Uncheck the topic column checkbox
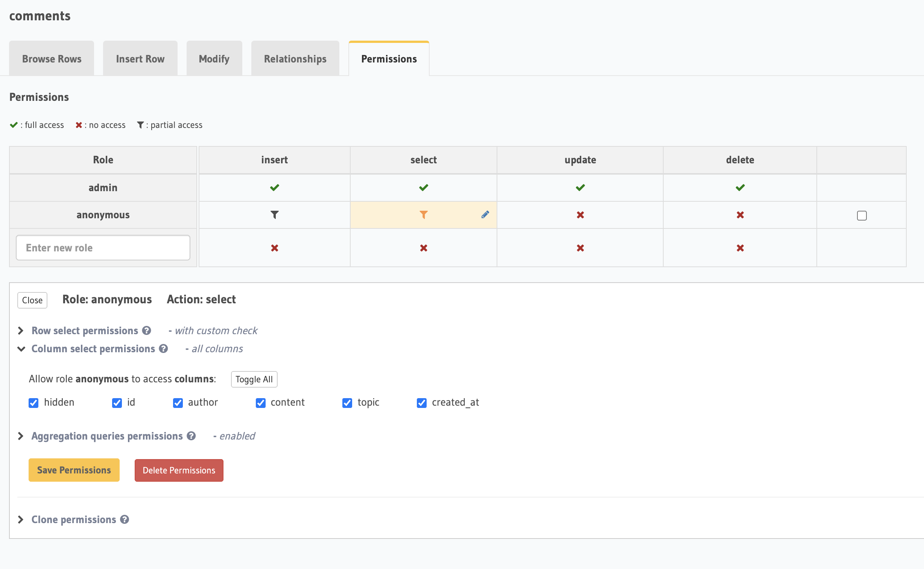The image size is (924, 569). point(347,403)
